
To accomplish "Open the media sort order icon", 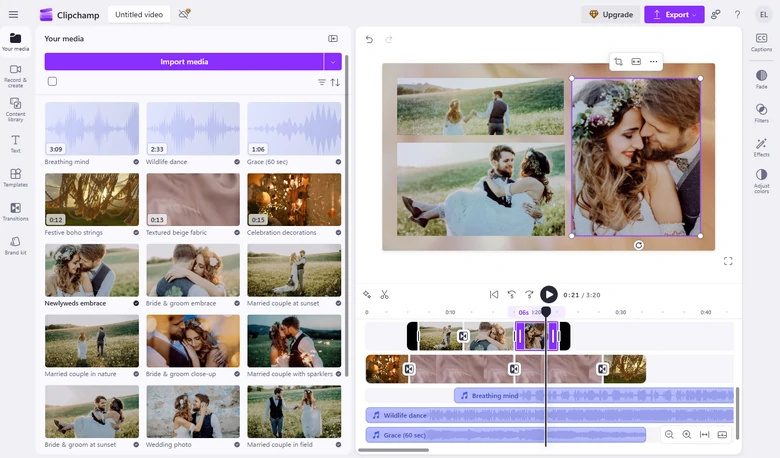I will pyautogui.click(x=335, y=82).
